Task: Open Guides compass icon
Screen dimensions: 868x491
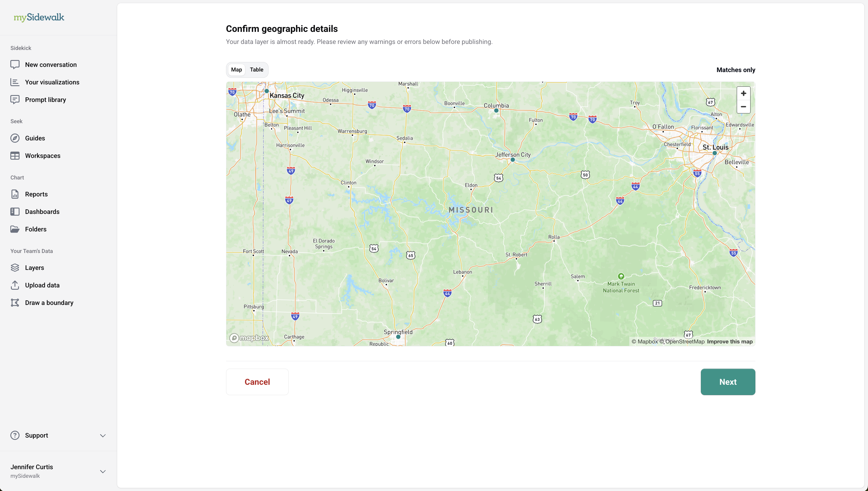Action: coord(15,138)
